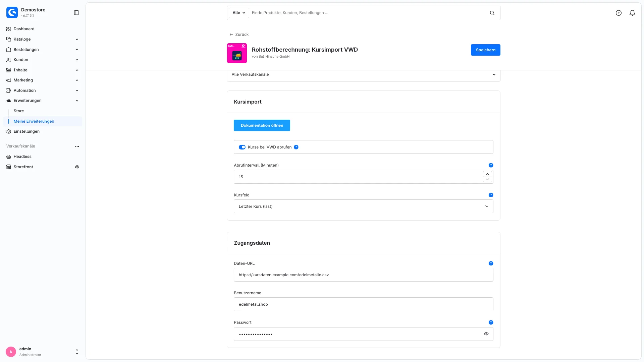This screenshot has height=362, width=644.
Task: Open the Kursfeld dropdown
Action: 364,206
